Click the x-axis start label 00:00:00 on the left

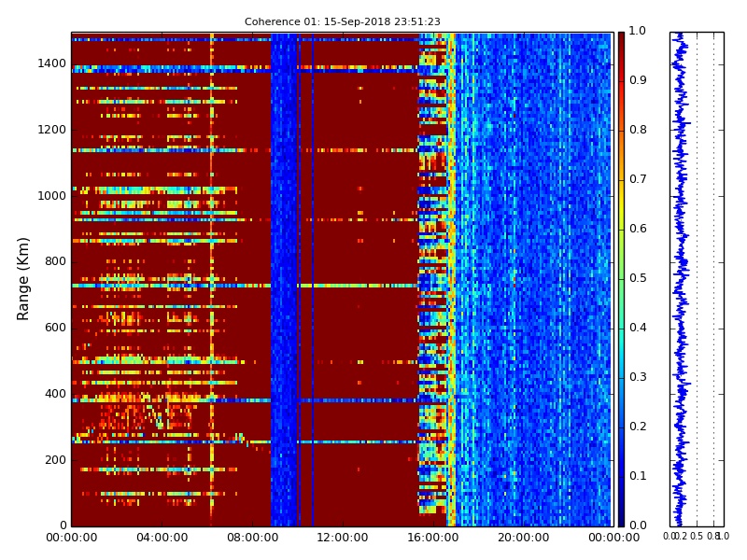point(72,538)
